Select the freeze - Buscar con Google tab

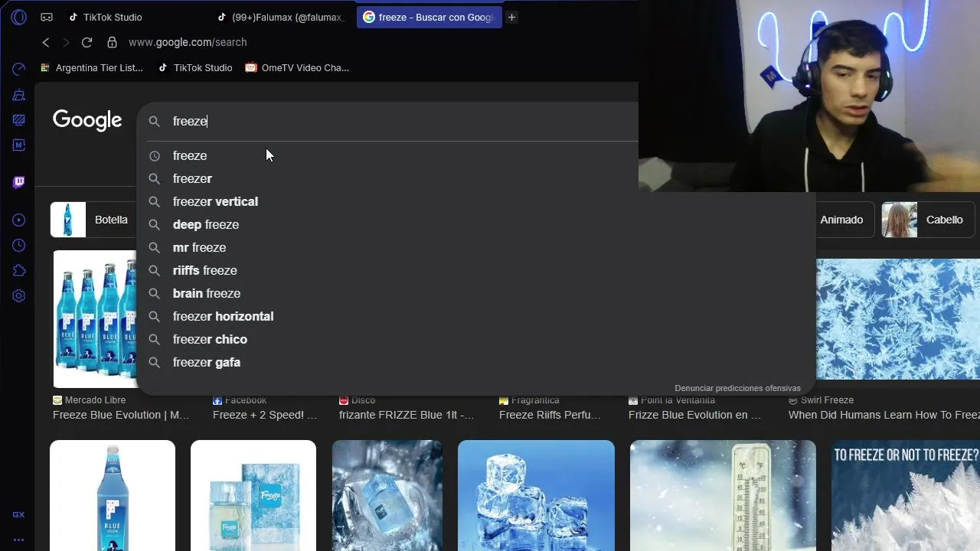(x=429, y=17)
